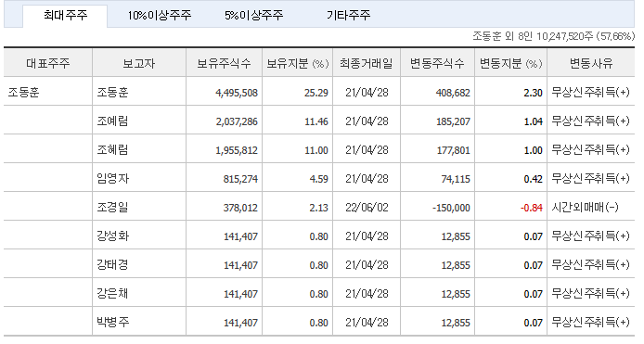Click the share count 378,012

(240, 208)
